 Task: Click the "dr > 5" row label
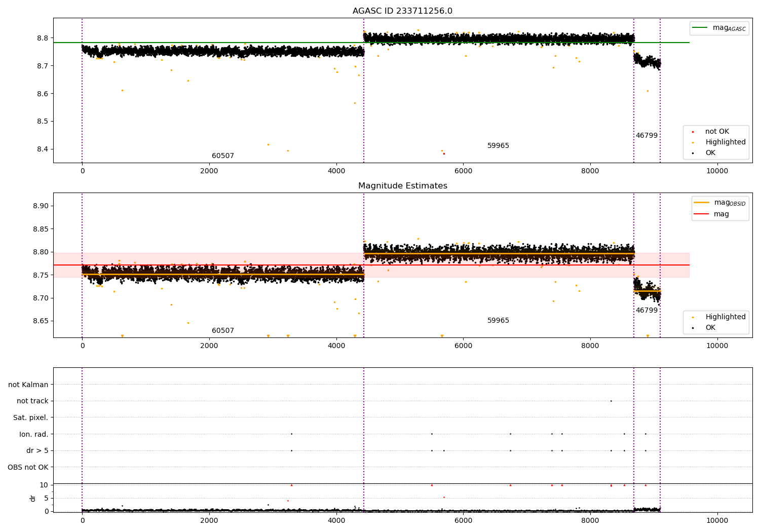tap(37, 451)
